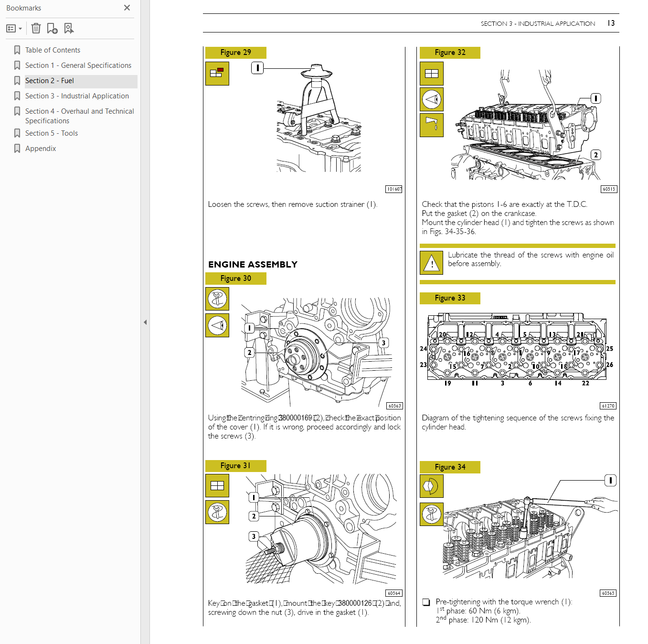Click the inspection eye icon under Figure 32
The height and width of the screenshot is (644, 648).
point(432,99)
